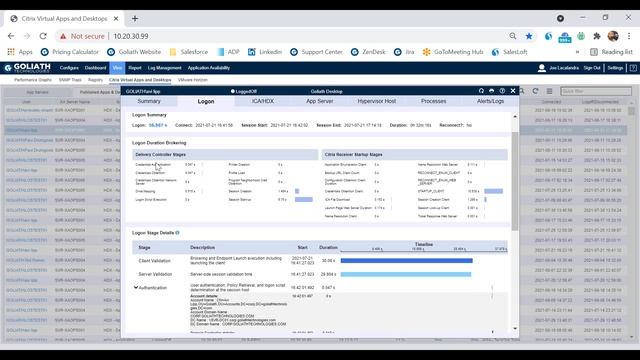
Task: Open the Chrome extensions puzzle icon
Action: pyautogui.click(x=597, y=36)
